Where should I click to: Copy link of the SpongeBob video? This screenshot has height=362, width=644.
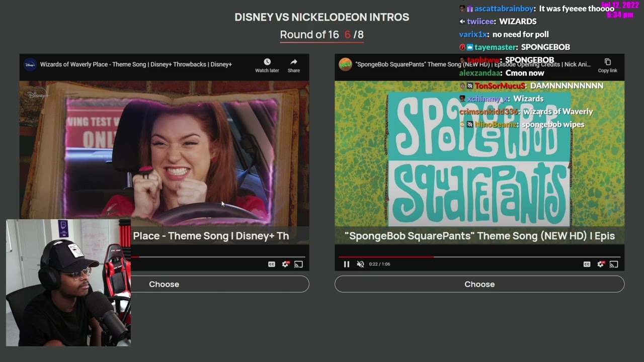coord(607,65)
